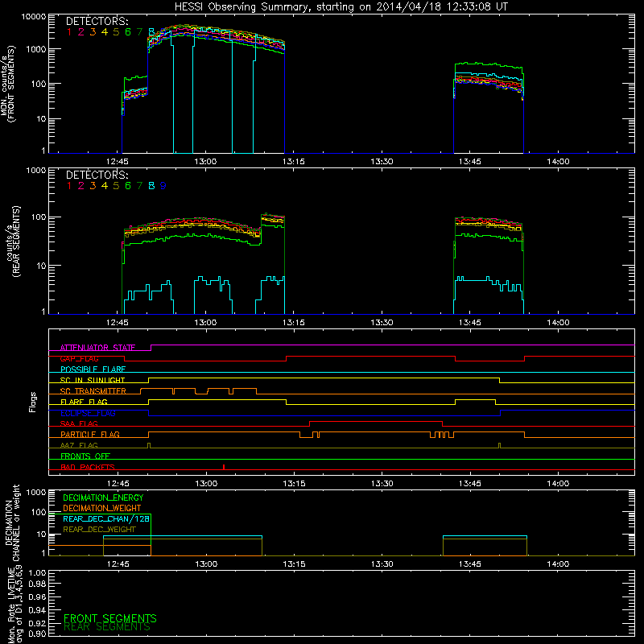Screen dimensions: 644x644
Task: Click the FRONTS_OFF flag label
Action: (x=85, y=456)
